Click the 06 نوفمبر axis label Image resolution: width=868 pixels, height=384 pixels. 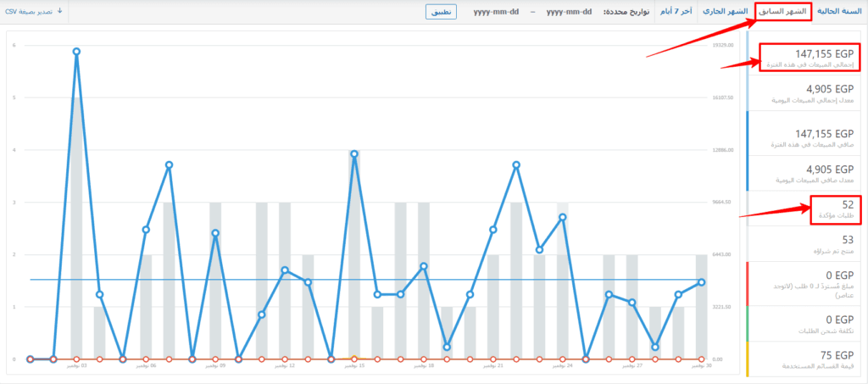click(x=147, y=365)
